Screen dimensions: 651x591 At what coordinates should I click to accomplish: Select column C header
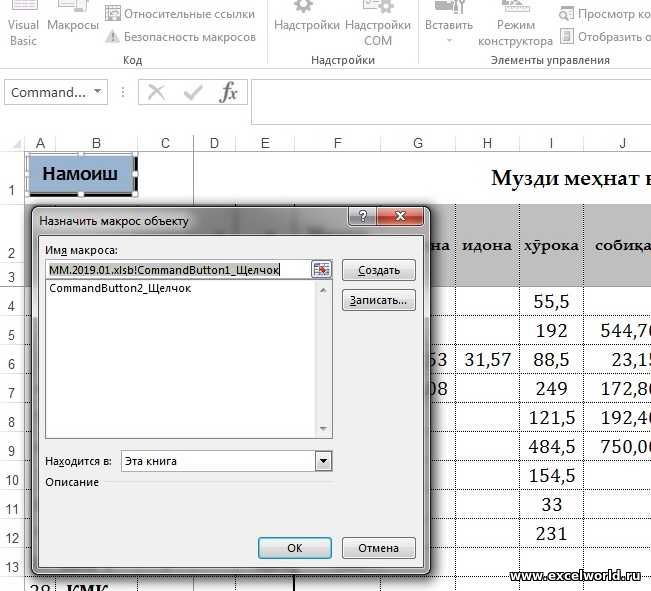(165, 143)
